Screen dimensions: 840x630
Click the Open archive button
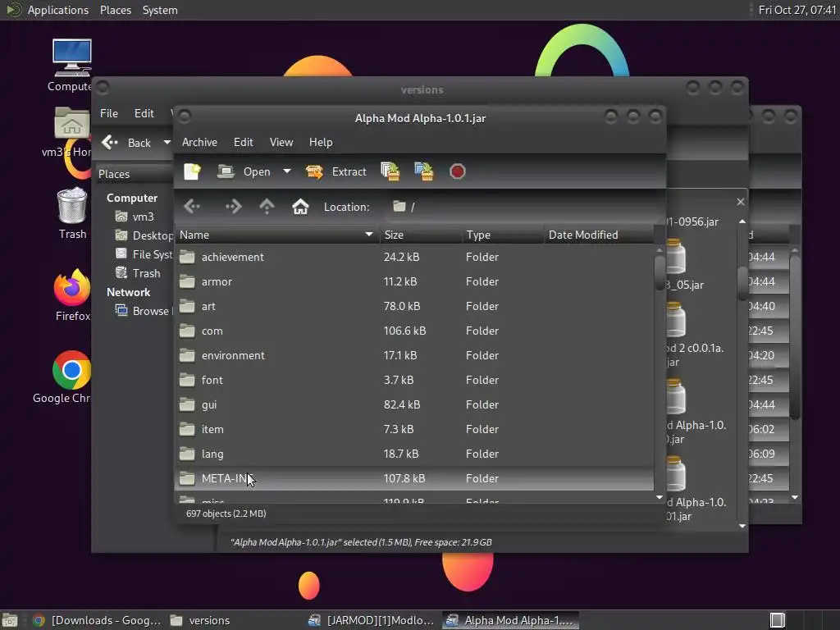244,171
